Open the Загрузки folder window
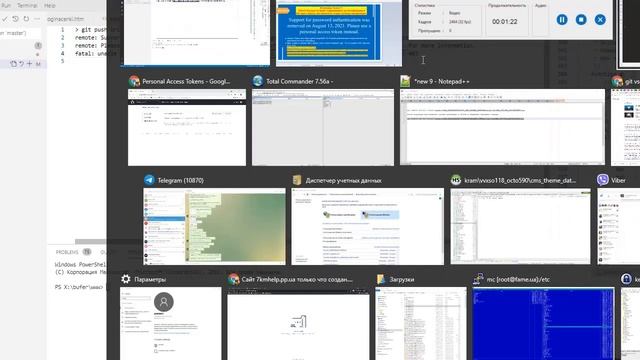The height and width of the screenshot is (360, 640). click(x=421, y=323)
